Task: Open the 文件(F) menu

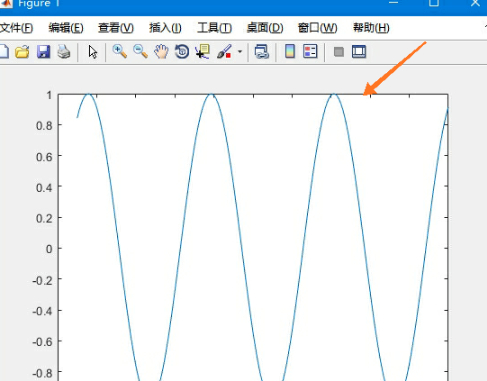Action: pos(16,28)
